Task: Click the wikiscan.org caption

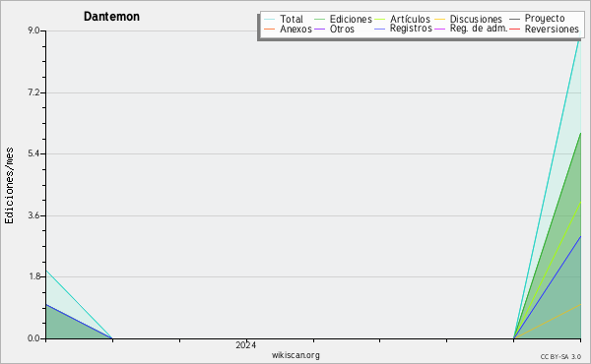Action: point(295,355)
